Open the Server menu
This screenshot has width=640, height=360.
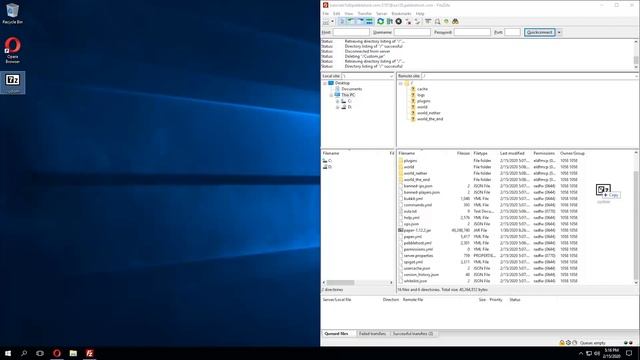point(382,13)
